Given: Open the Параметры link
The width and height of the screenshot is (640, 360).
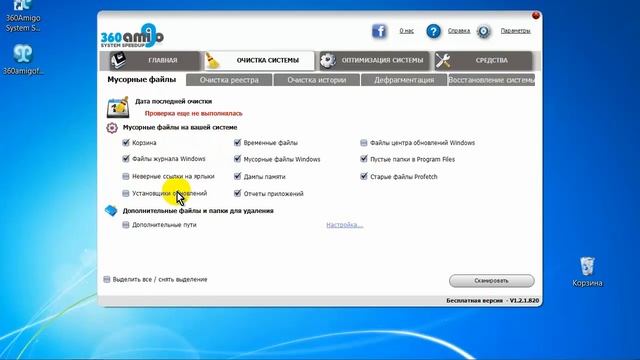Looking at the screenshot, I should pyautogui.click(x=516, y=31).
